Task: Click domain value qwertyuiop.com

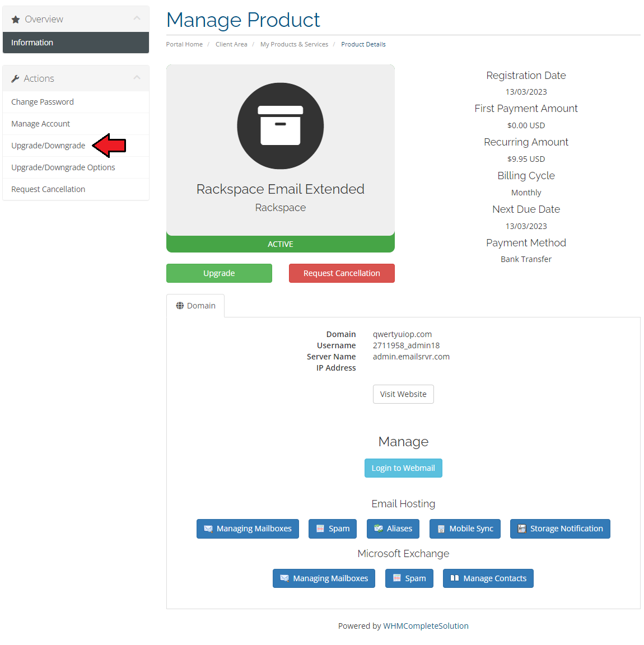Action: [x=403, y=334]
